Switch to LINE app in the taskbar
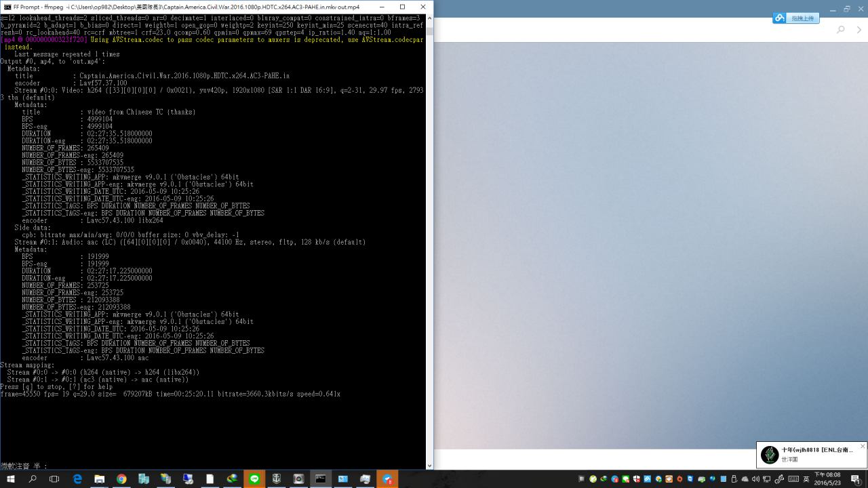This screenshot has width=868, height=488. pyautogui.click(x=254, y=479)
